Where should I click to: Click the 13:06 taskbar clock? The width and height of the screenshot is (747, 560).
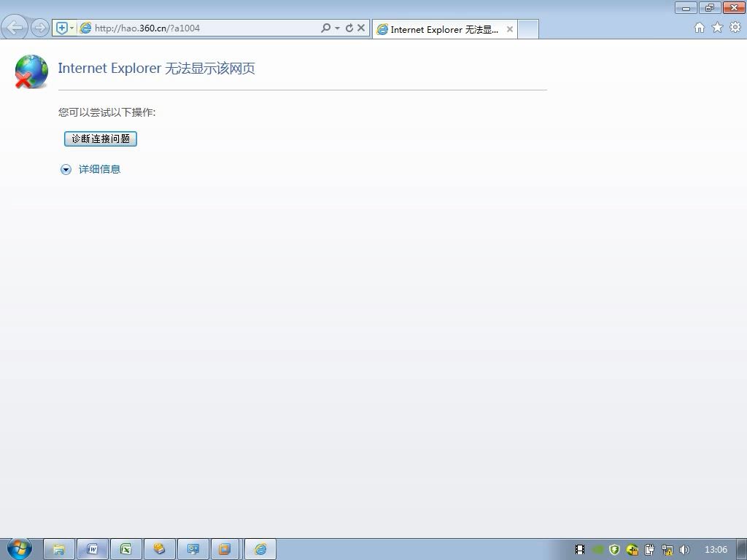click(x=716, y=550)
